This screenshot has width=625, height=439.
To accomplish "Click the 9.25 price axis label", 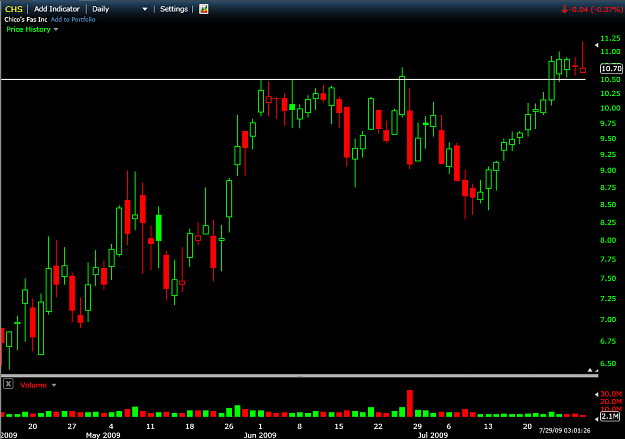I will pyautogui.click(x=608, y=154).
